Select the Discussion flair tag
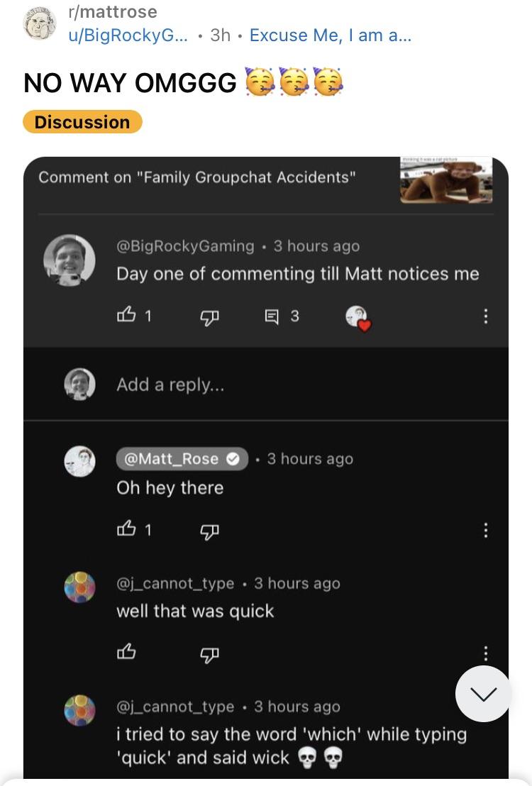The image size is (532, 786). (x=82, y=122)
